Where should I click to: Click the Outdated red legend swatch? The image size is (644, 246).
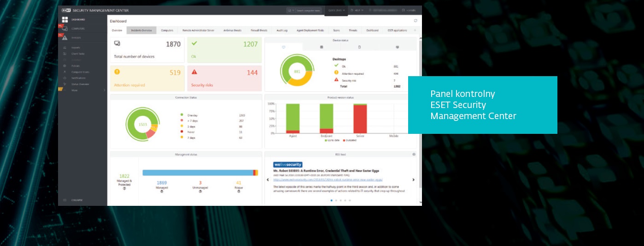344,140
